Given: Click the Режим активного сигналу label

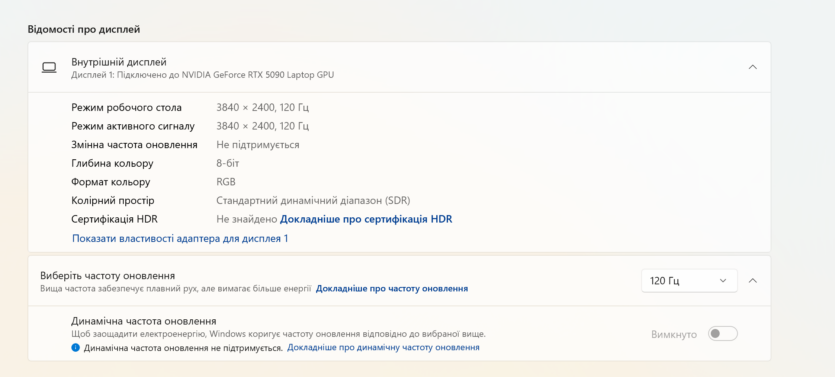Looking at the screenshot, I should coord(133,126).
